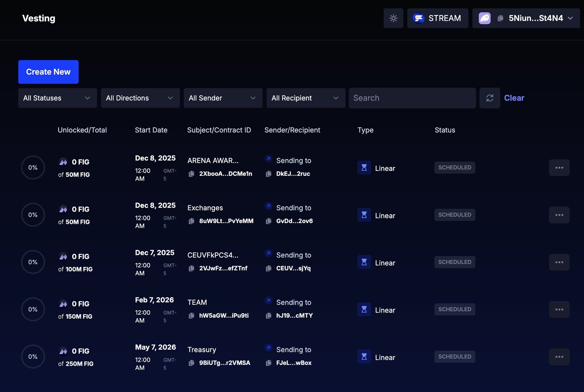Expand the All Directions filter
The width and height of the screenshot is (584, 392).
(x=140, y=98)
